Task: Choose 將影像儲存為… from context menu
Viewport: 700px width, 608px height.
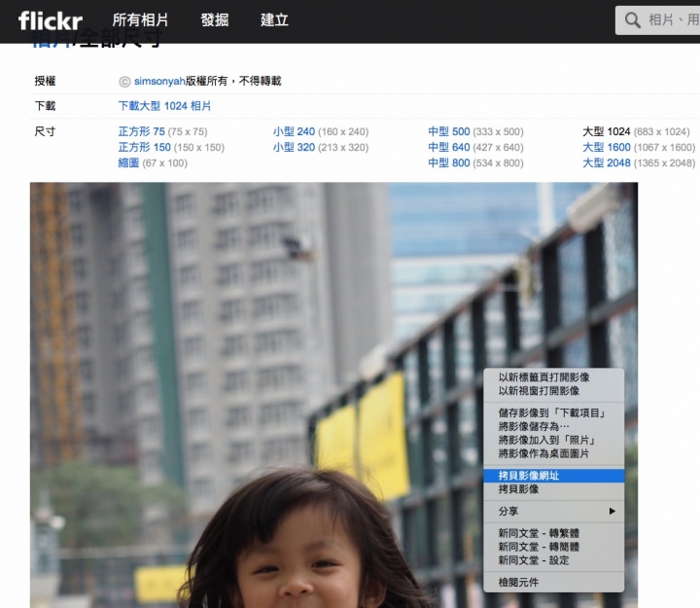Action: click(x=553, y=427)
